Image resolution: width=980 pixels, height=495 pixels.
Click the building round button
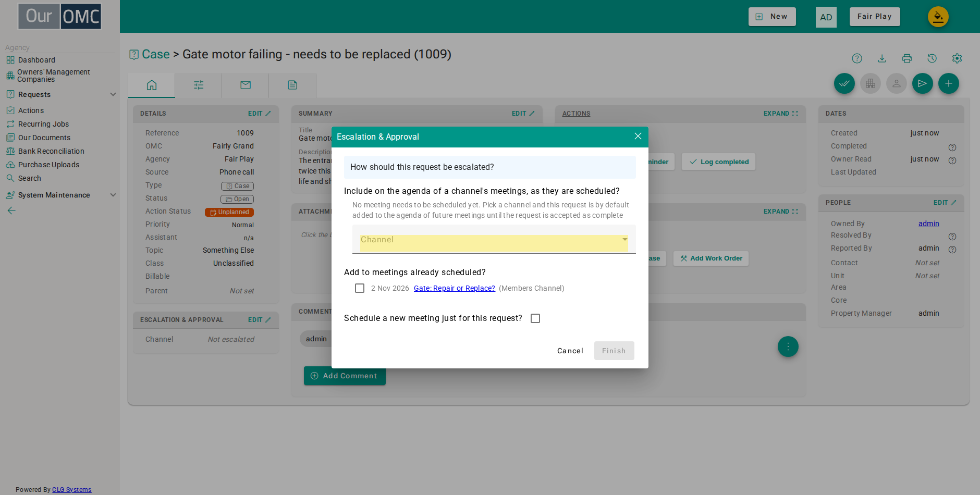click(871, 83)
